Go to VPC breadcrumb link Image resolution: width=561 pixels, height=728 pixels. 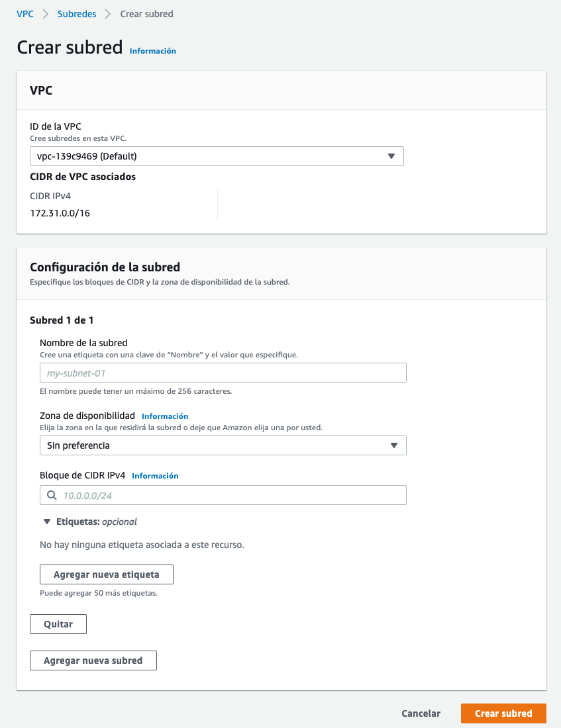pyautogui.click(x=25, y=14)
